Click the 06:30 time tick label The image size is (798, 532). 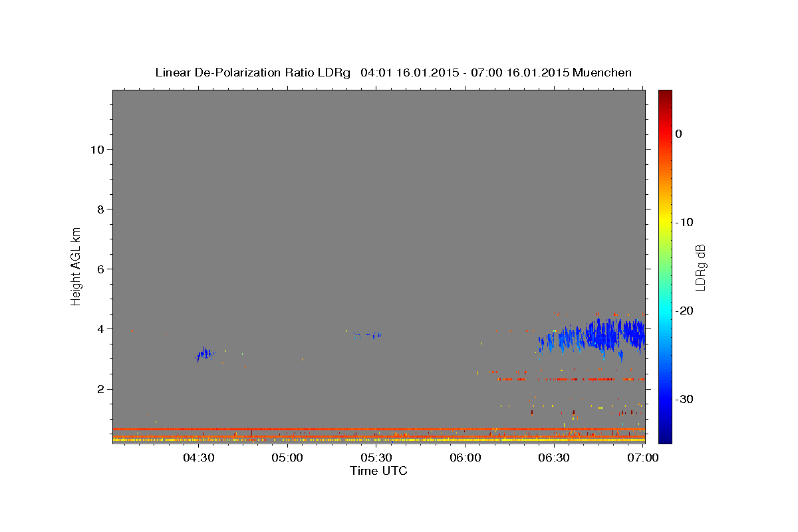pyautogui.click(x=554, y=458)
